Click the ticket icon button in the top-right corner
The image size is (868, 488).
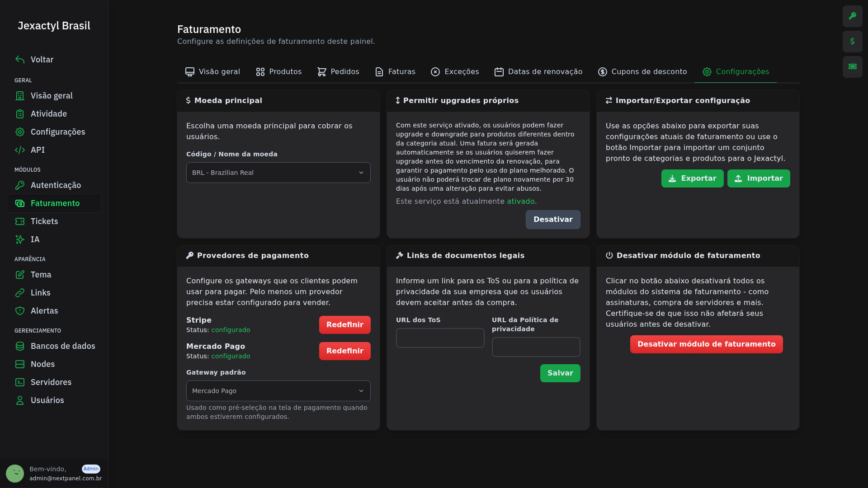pos(852,67)
